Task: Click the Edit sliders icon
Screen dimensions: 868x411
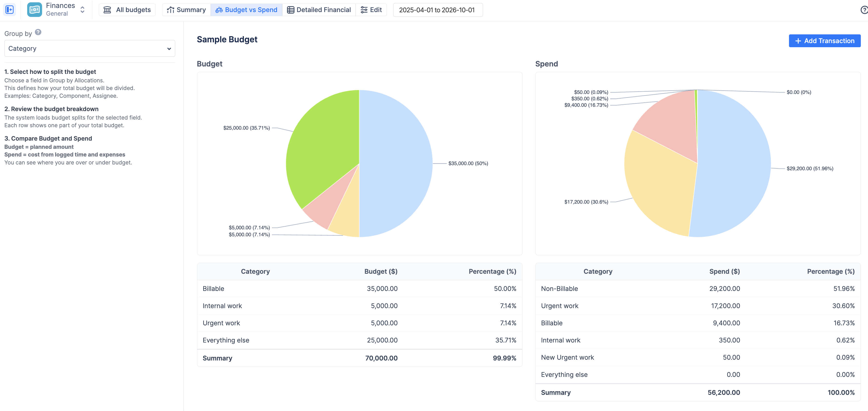Action: (x=364, y=10)
